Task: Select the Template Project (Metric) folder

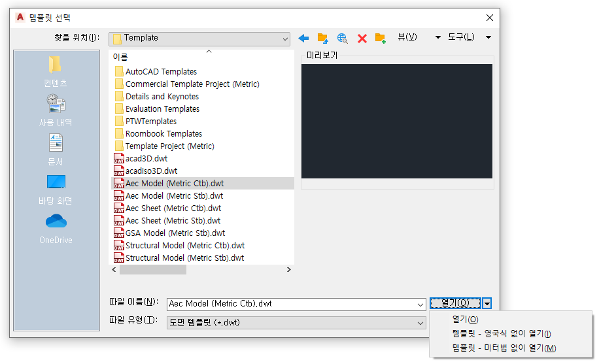Action: click(x=165, y=146)
